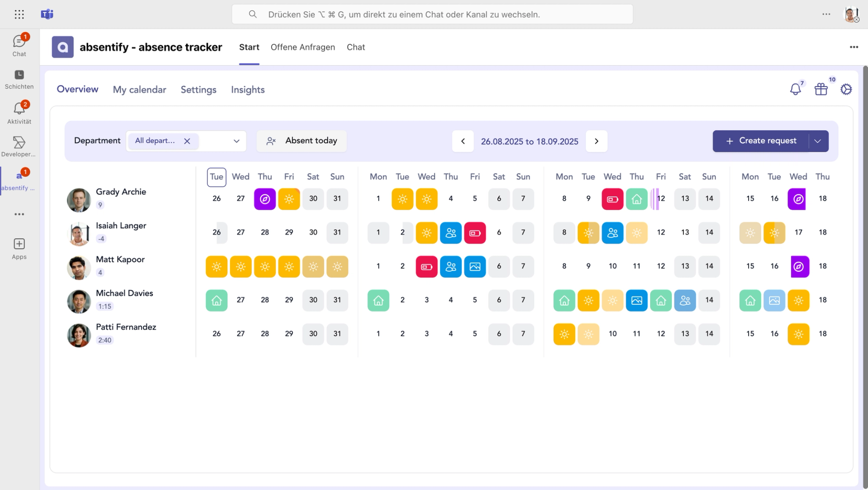Click the Apps plus icon

(x=19, y=244)
